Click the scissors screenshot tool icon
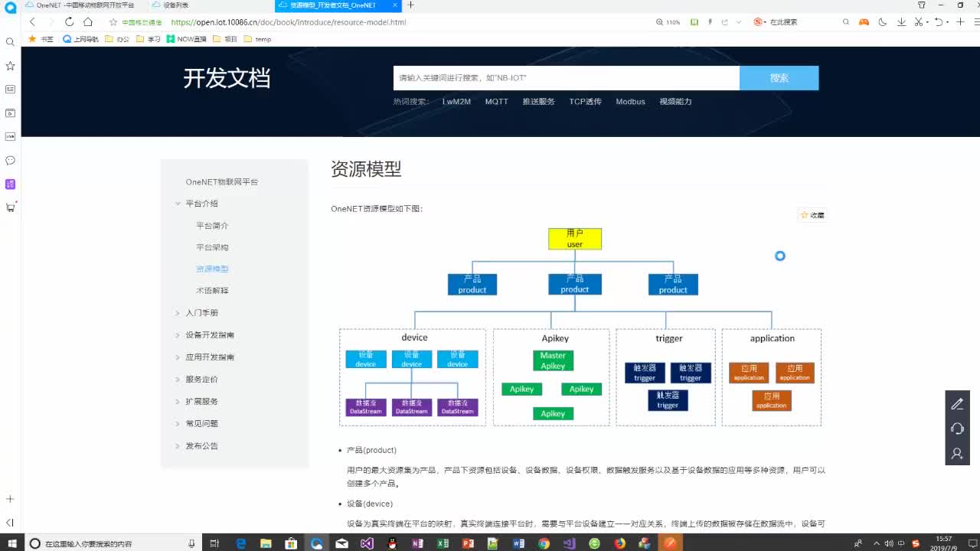The width and height of the screenshot is (980, 551). click(x=920, y=22)
